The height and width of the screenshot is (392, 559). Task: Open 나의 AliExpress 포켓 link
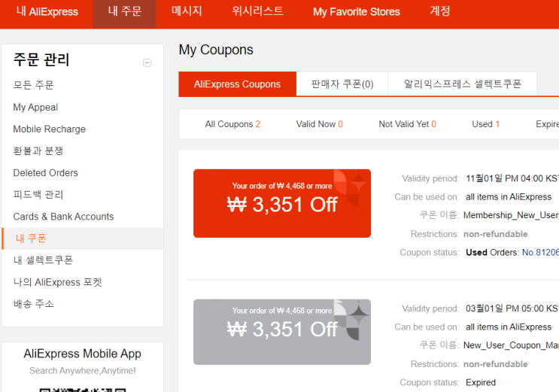(58, 282)
